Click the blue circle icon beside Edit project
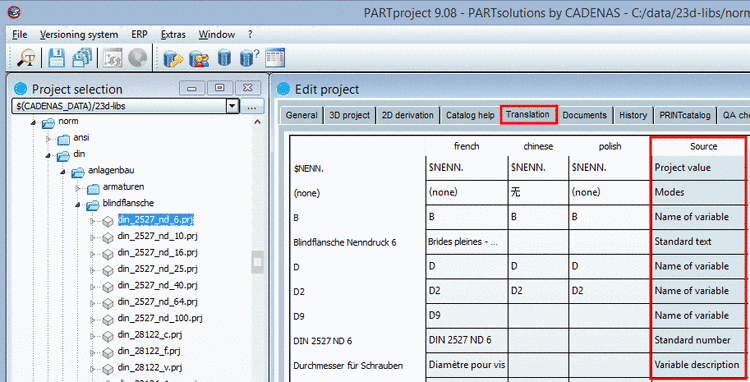This screenshot has width=750, height=382. tap(284, 88)
